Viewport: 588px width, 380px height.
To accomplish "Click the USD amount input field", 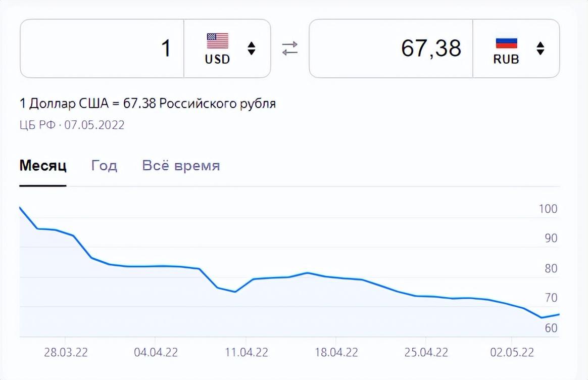I will click(102, 49).
